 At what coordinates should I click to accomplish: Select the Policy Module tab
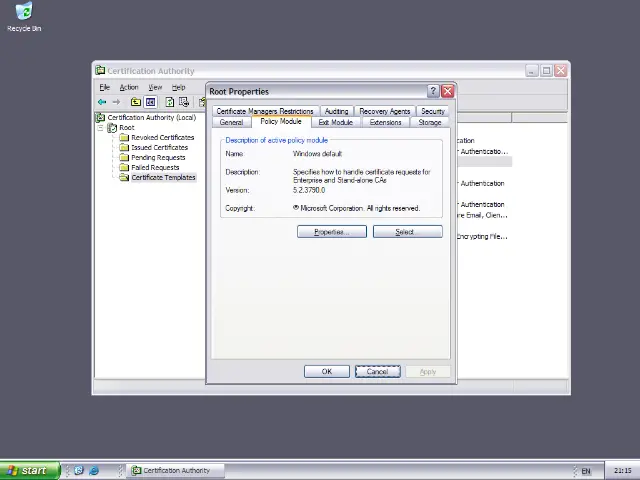tap(281, 122)
